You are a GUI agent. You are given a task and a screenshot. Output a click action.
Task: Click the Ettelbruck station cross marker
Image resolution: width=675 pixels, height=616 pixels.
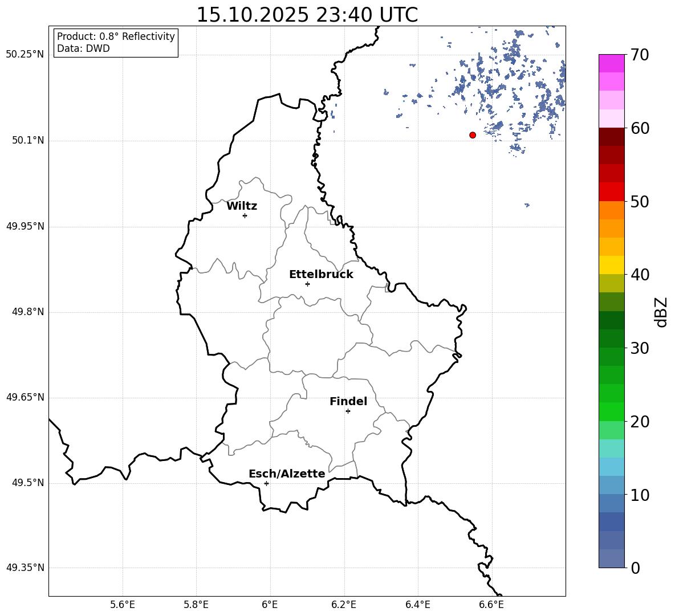click(307, 284)
